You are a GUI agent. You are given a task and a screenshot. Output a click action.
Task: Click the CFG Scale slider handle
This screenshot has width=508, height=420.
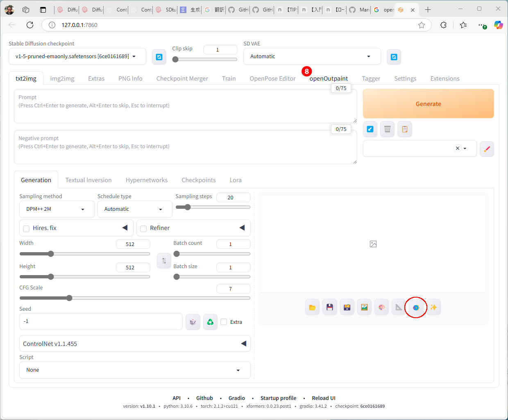pos(69,298)
